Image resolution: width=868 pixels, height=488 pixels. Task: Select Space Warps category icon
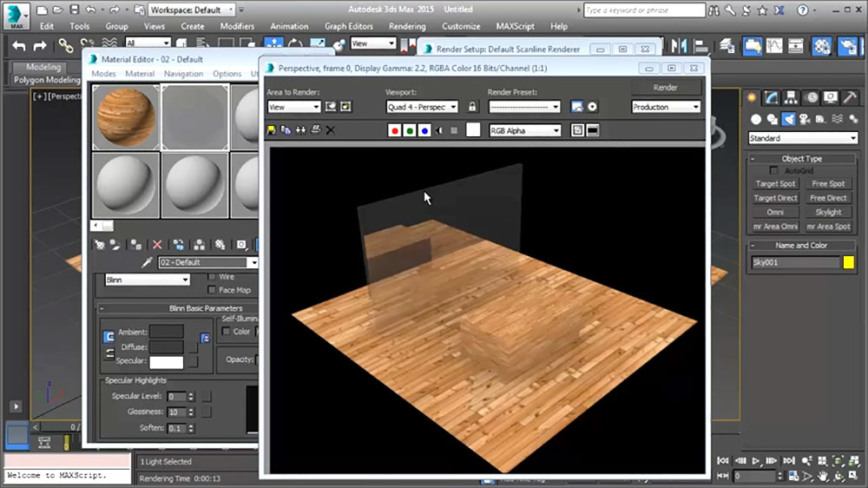(x=837, y=119)
